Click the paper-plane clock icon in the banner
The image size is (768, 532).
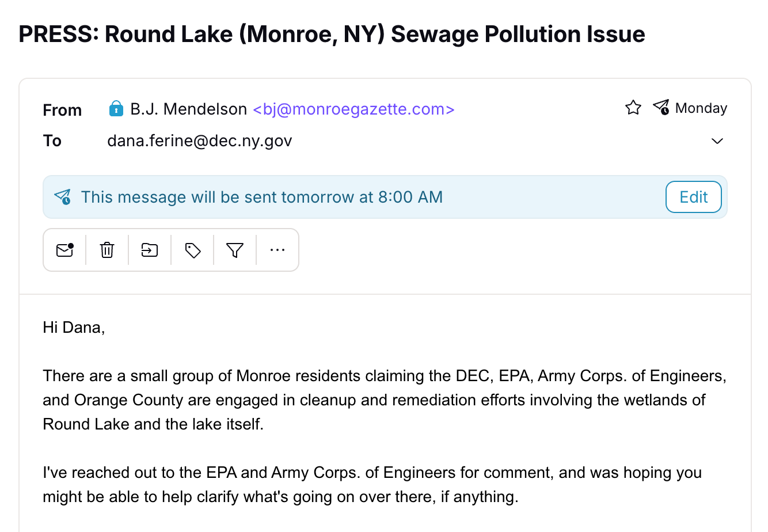click(x=62, y=197)
